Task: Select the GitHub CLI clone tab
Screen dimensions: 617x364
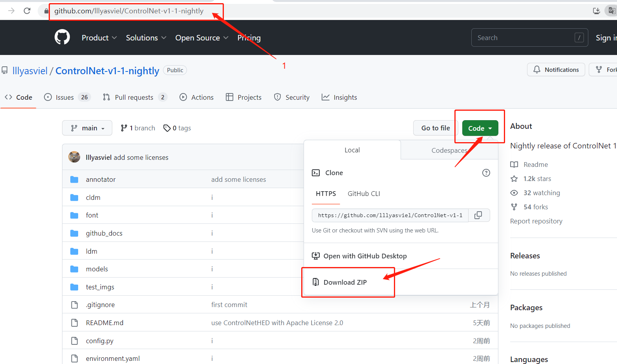Action: tap(364, 194)
